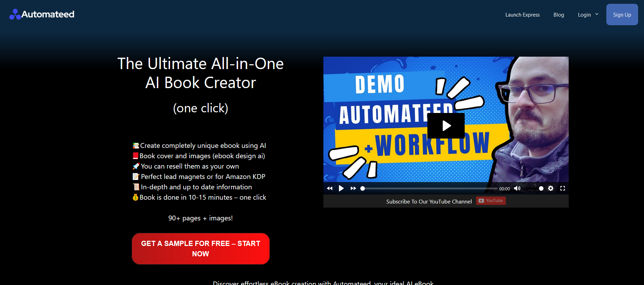Click Get a Sample for Free button
The image size is (644, 285).
click(x=200, y=249)
